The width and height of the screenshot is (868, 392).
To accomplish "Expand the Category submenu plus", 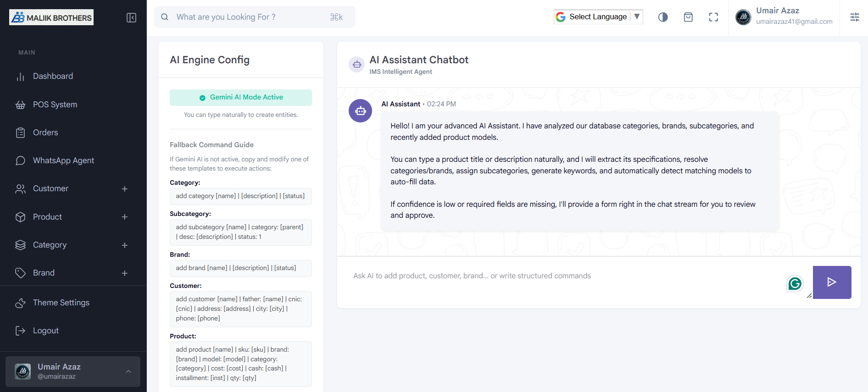I will tap(124, 245).
